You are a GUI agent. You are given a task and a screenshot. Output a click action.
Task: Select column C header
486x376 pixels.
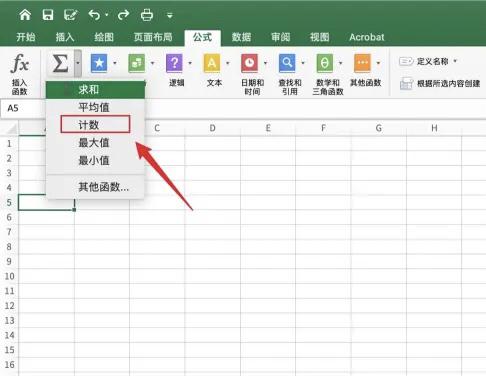tap(157, 128)
